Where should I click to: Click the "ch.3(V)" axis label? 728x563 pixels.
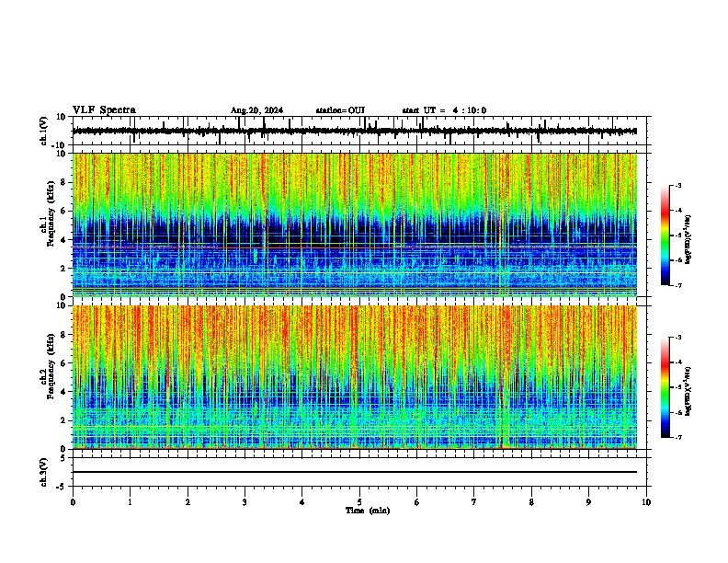pyautogui.click(x=44, y=472)
